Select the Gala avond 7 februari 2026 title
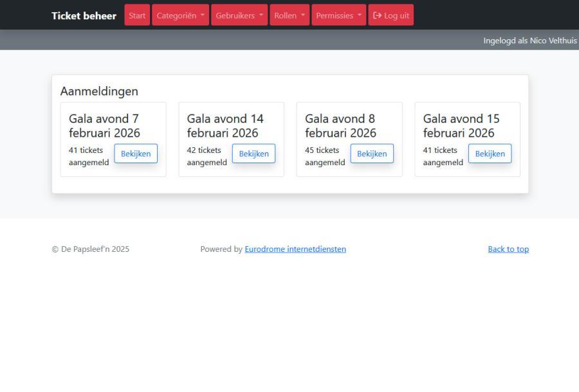 (104, 126)
